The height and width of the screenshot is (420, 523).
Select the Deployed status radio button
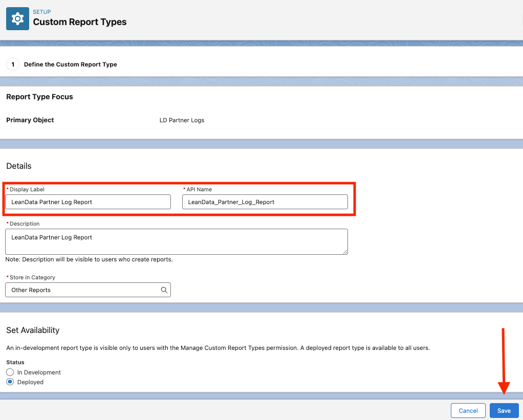(x=10, y=382)
